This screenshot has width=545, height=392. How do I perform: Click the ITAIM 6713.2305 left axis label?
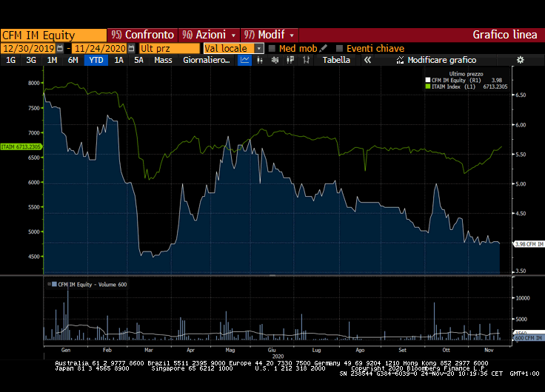click(x=21, y=147)
